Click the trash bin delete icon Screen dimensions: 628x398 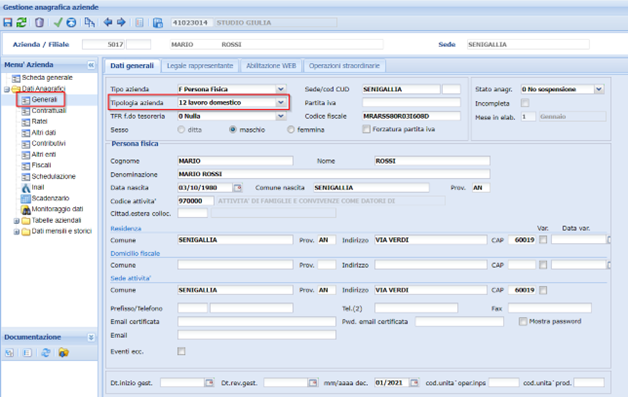tap(39, 22)
